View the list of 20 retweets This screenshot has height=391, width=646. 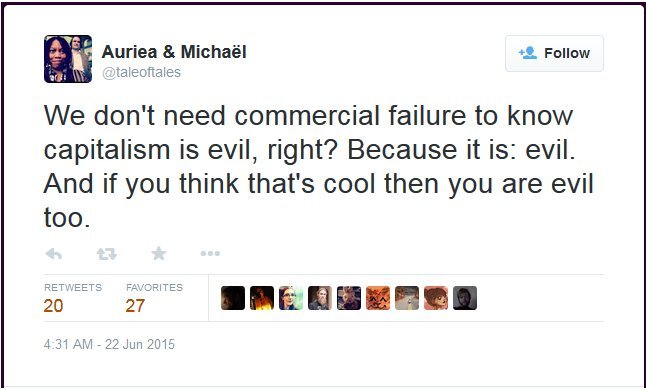[73, 298]
